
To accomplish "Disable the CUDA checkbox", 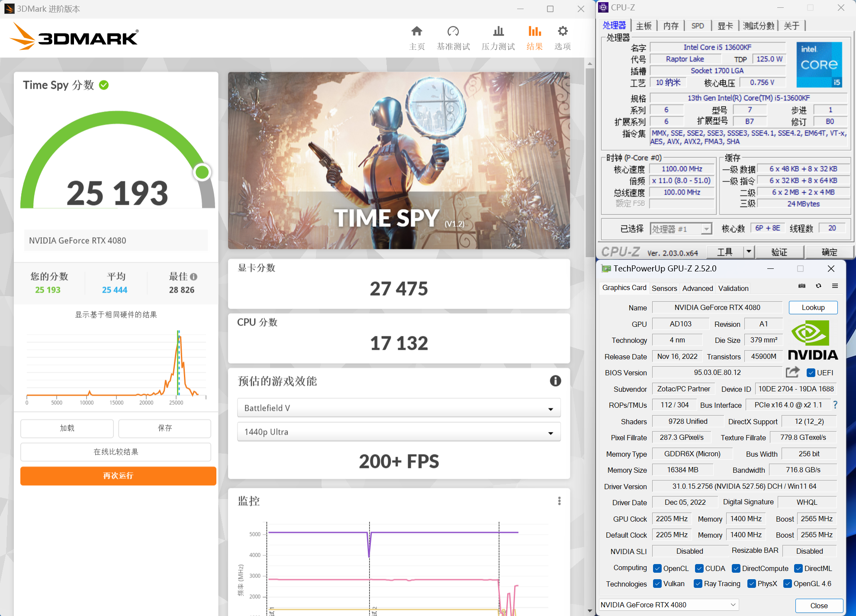I will [x=699, y=568].
